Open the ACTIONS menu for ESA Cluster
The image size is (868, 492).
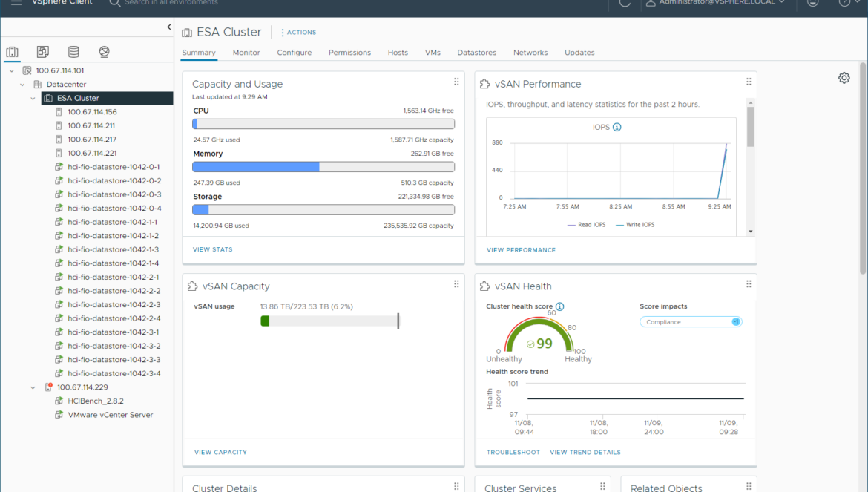click(x=299, y=33)
